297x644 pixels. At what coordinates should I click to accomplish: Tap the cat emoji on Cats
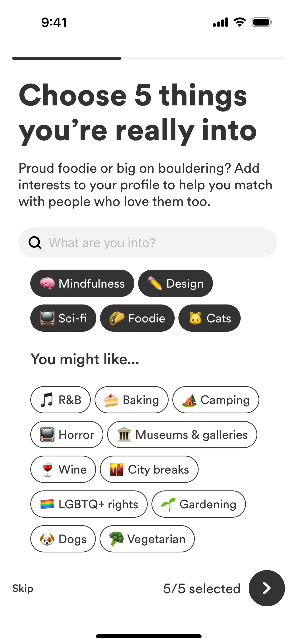pos(195,318)
